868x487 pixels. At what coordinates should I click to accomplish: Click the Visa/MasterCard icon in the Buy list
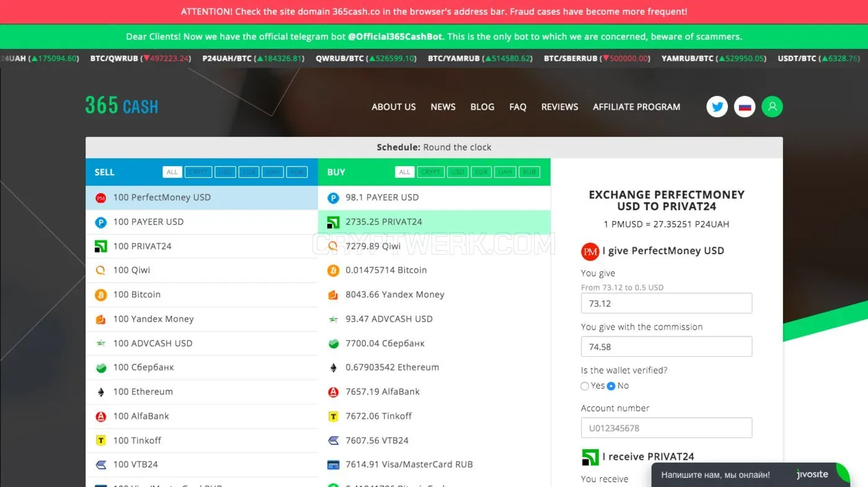click(333, 465)
